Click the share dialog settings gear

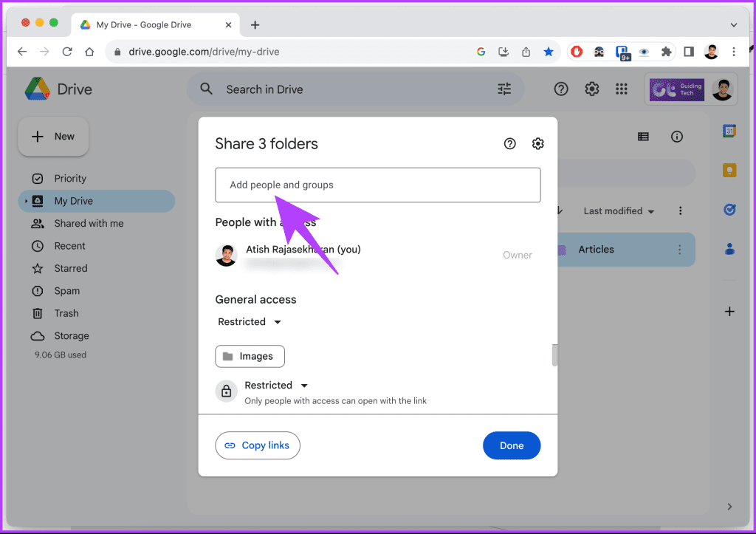[x=537, y=143]
